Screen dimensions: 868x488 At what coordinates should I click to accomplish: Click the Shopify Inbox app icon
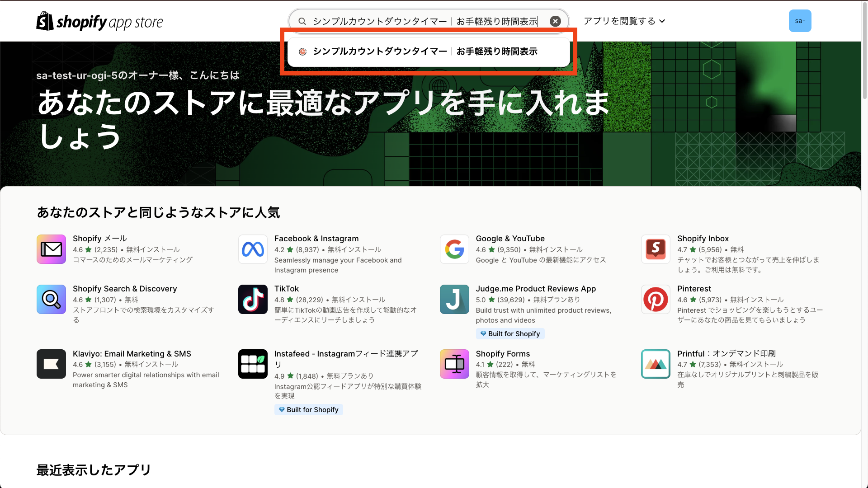(x=656, y=249)
